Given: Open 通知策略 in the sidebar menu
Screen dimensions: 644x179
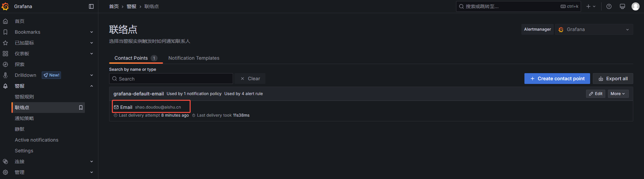Looking at the screenshot, I should (24, 118).
